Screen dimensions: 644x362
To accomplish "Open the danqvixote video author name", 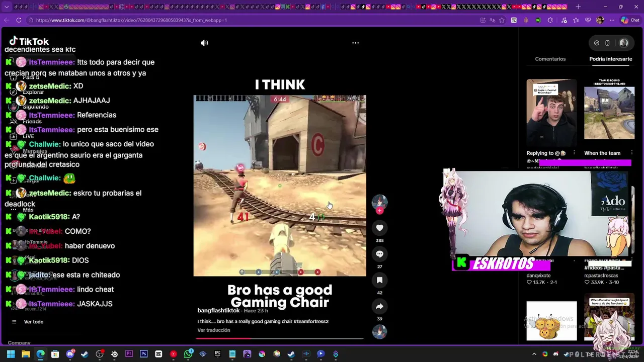I will click(x=538, y=276).
